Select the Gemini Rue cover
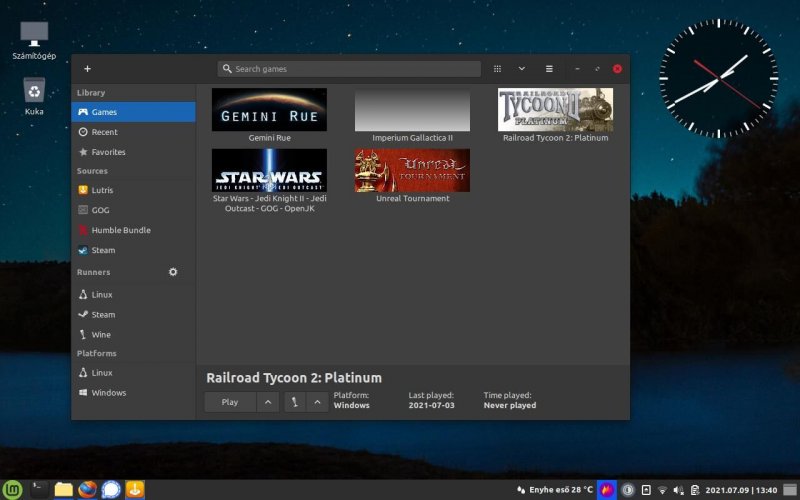 tap(269, 110)
